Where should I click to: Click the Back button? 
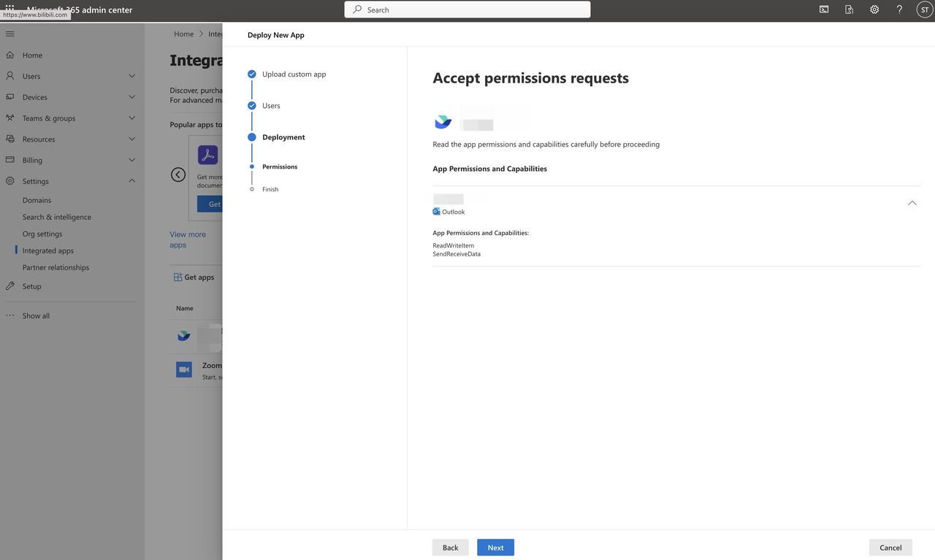click(450, 548)
